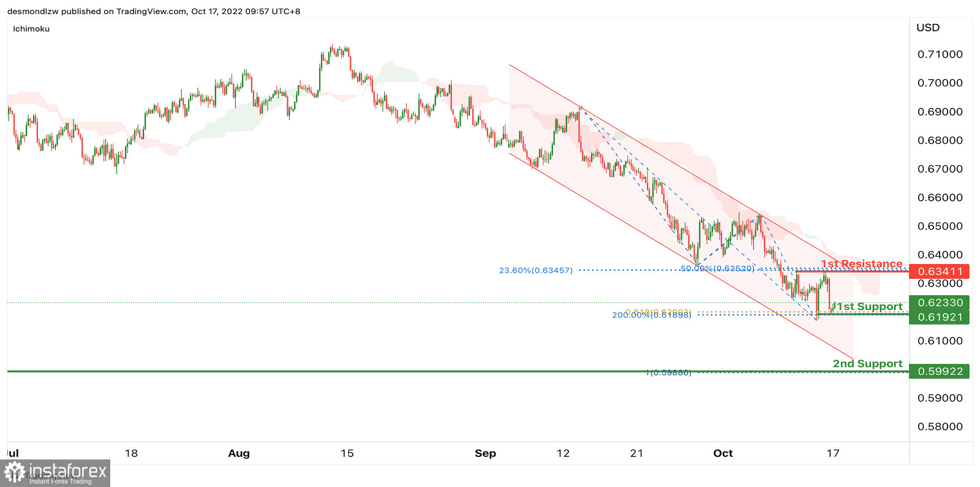Click the 0.58000 price axis label
The width and height of the screenshot is (980, 487).
tap(940, 426)
